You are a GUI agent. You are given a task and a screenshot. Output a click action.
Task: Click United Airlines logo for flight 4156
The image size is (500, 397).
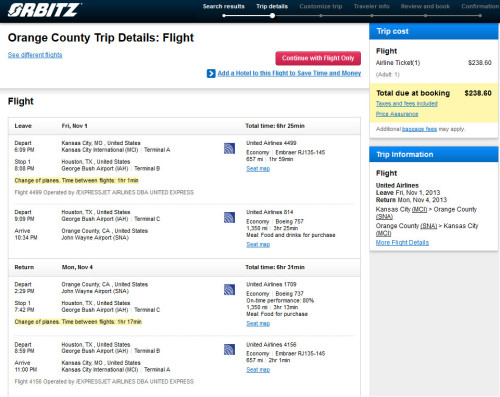[229, 349]
